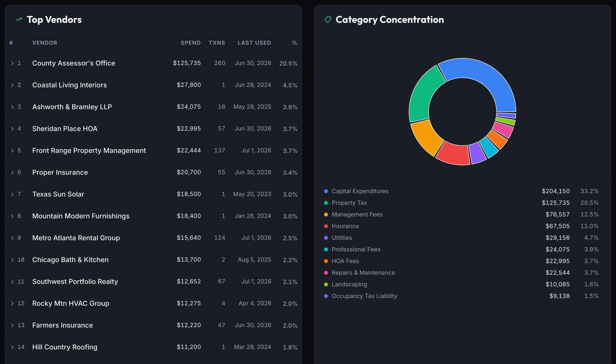The image size is (616, 364).
Task: Open the Proper Insurance vendor name
Action: (60, 172)
